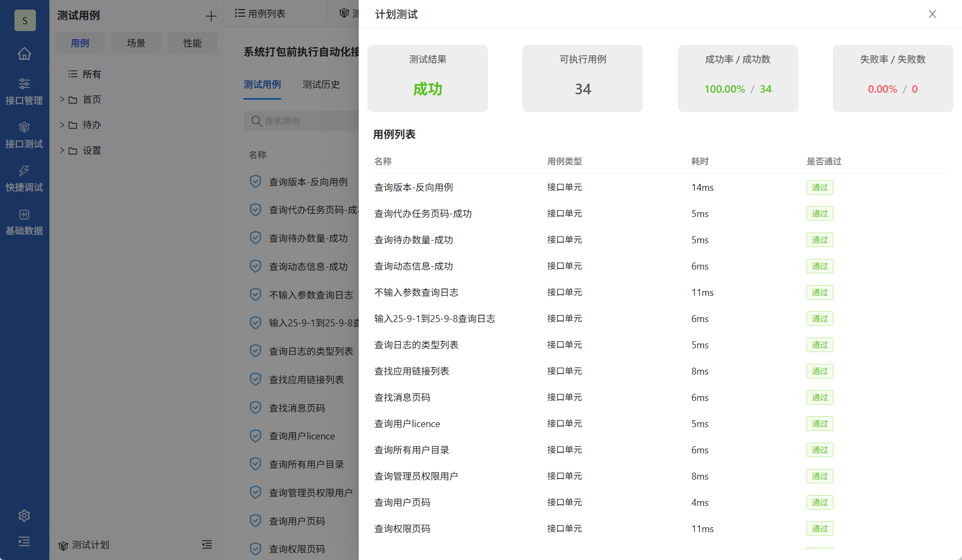Open 接口管理 in the left sidebar
Screen dimensions: 962x560
[x=24, y=92]
